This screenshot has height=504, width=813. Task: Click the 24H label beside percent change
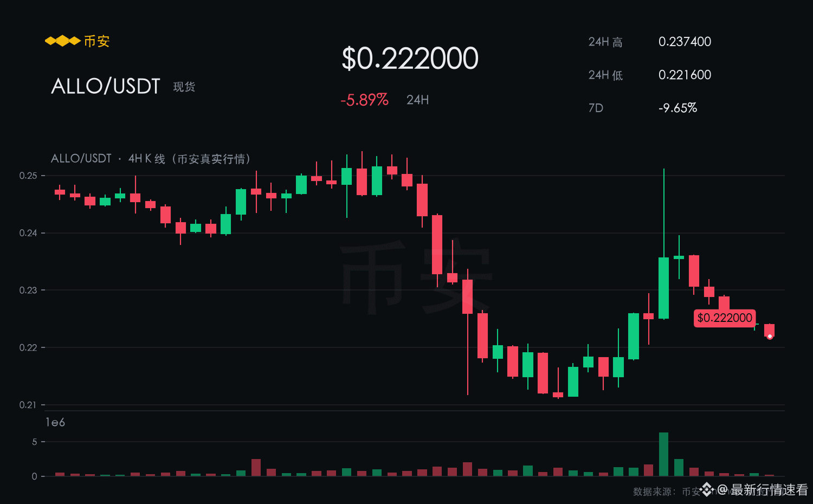coord(417,100)
